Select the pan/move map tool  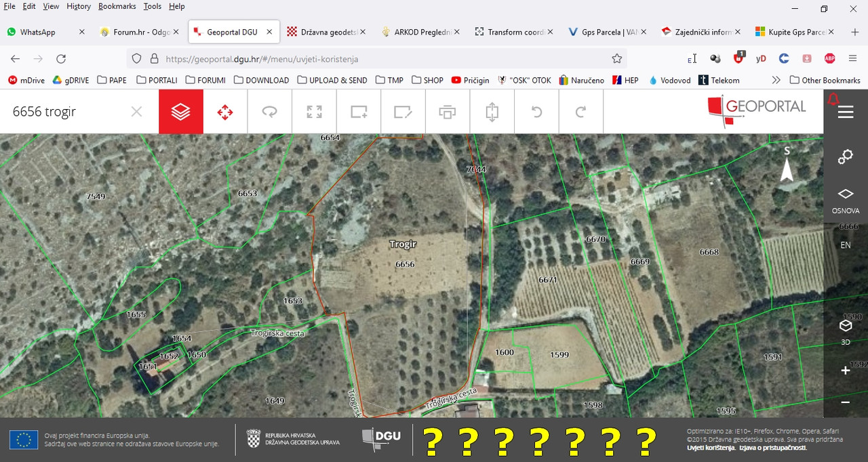pos(225,112)
